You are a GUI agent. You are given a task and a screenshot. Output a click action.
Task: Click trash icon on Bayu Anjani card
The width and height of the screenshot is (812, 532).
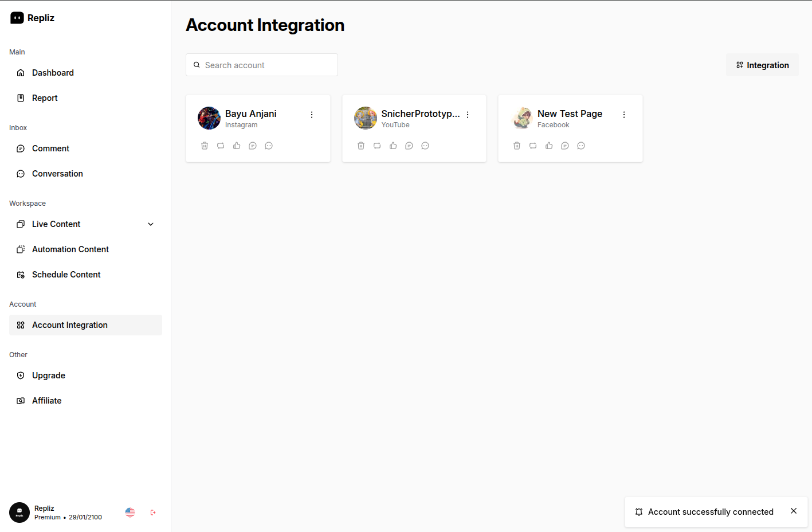click(205, 146)
